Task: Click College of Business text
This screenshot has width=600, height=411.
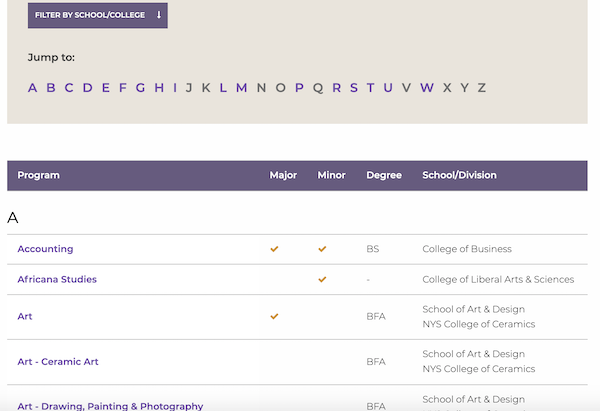Action: click(x=467, y=249)
